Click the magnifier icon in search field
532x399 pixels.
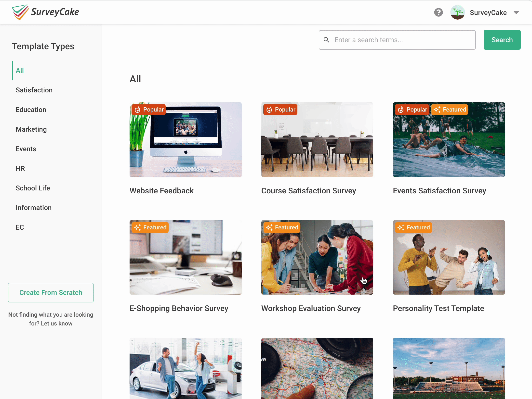click(x=326, y=40)
